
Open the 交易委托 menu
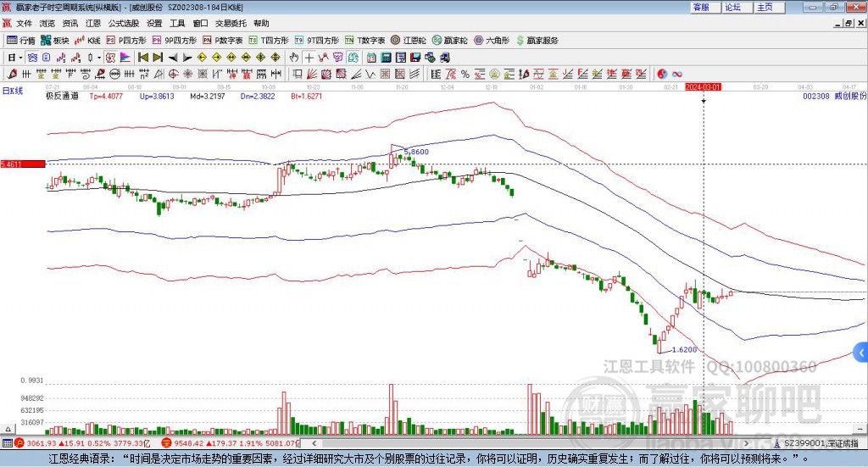coord(231,23)
